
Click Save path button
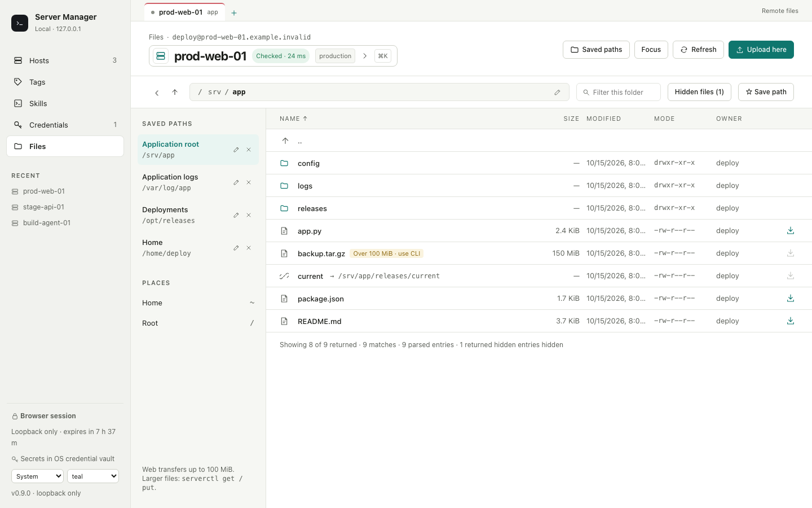pos(766,92)
